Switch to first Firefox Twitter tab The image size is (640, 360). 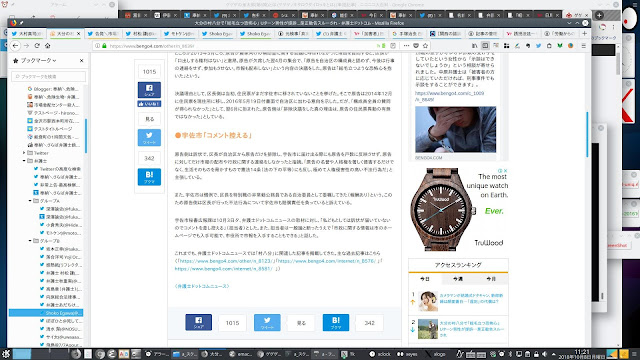pyautogui.click(x=27, y=33)
